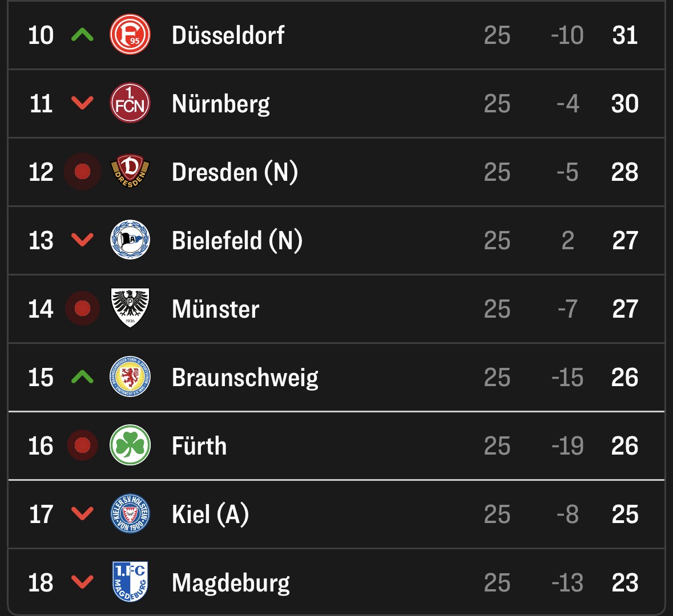The width and height of the screenshot is (673, 616).
Task: Click the Eintracht Braunschweig lion logo
Action: coord(130,377)
